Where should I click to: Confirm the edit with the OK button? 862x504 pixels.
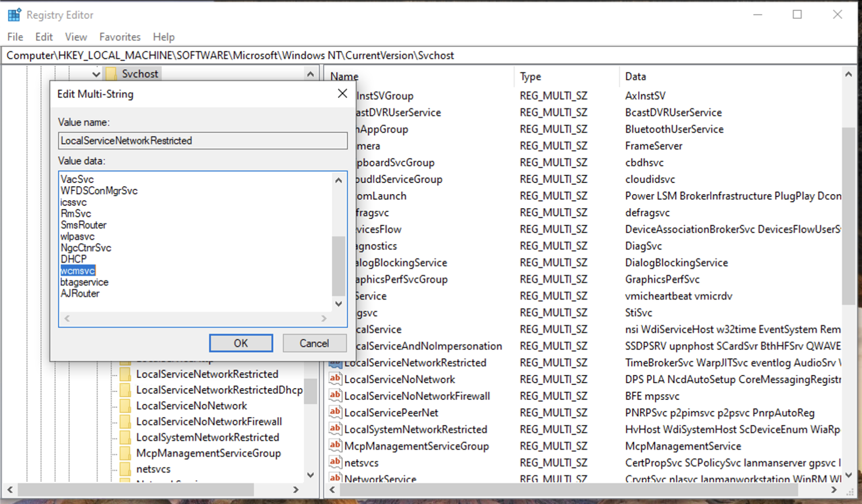pos(241,343)
